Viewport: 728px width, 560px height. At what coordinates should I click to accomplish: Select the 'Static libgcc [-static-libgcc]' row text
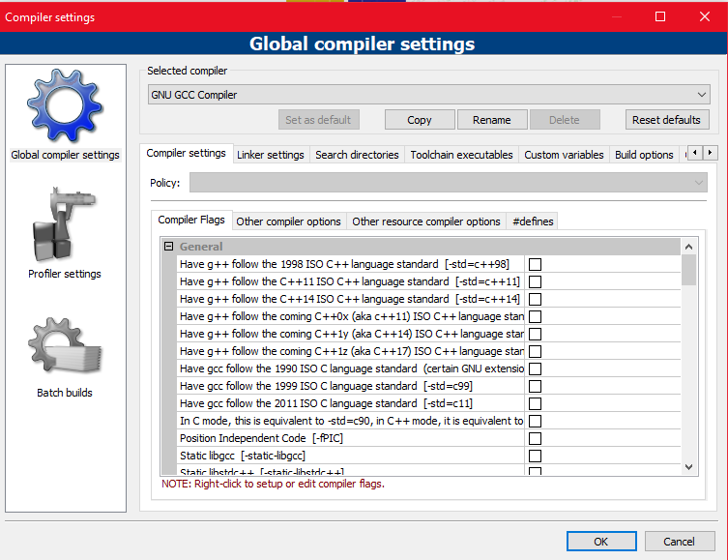coord(243,456)
